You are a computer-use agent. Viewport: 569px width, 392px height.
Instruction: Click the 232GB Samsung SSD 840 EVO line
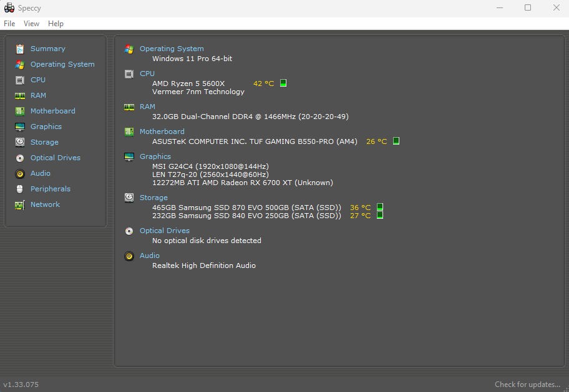(x=247, y=216)
